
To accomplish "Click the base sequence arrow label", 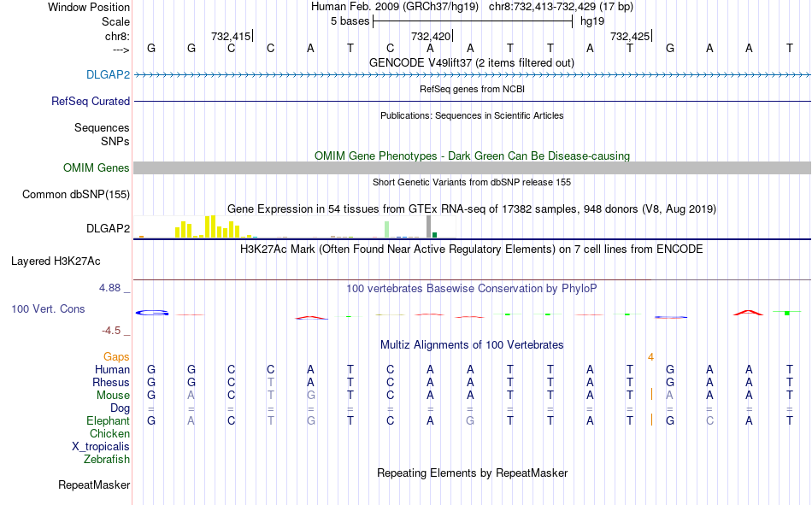I will click(121, 50).
